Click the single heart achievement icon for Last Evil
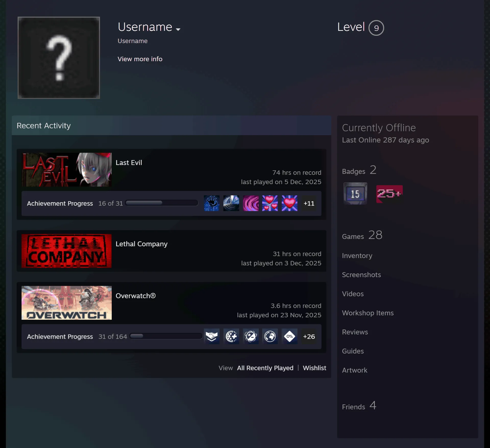Viewport: 490px width, 448px height. (289, 203)
